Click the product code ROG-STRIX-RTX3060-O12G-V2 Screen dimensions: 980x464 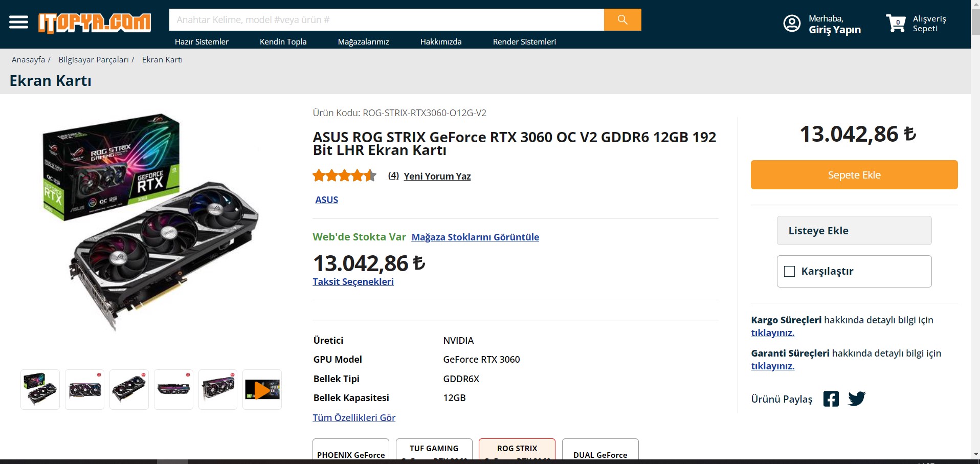click(x=425, y=113)
